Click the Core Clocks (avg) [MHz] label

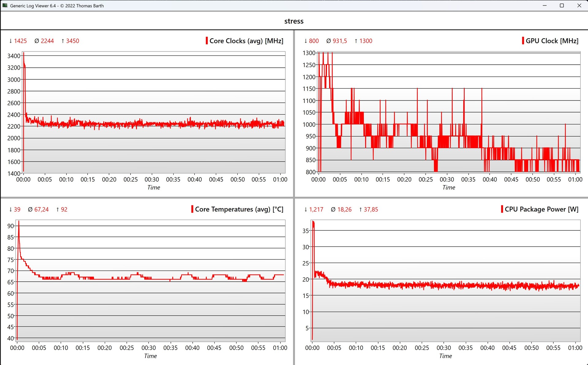[246, 41]
